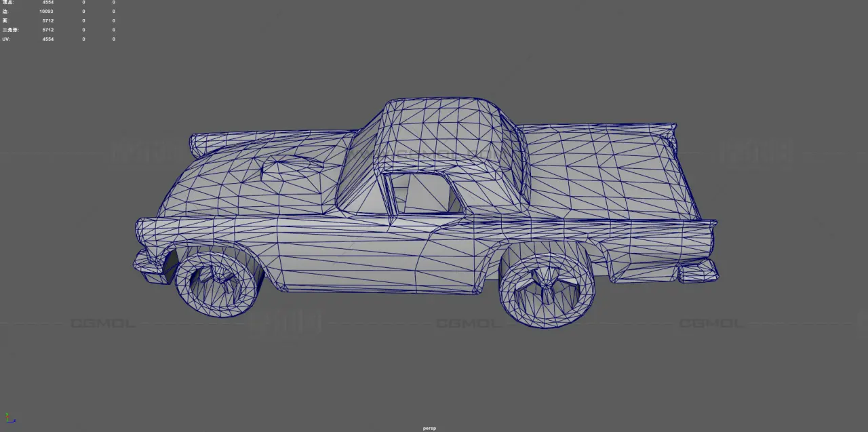This screenshot has height=432, width=868.
Task: Click the 三角形 triangle count label
Action: point(9,30)
